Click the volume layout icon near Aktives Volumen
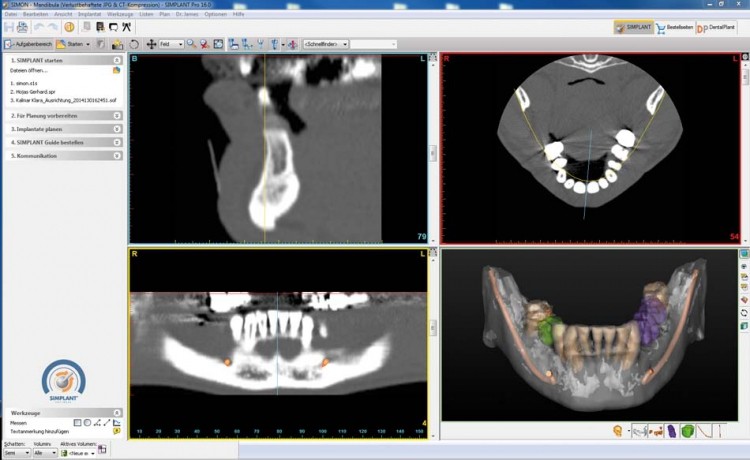Image resolution: width=750 pixels, height=460 pixels. click(102, 449)
